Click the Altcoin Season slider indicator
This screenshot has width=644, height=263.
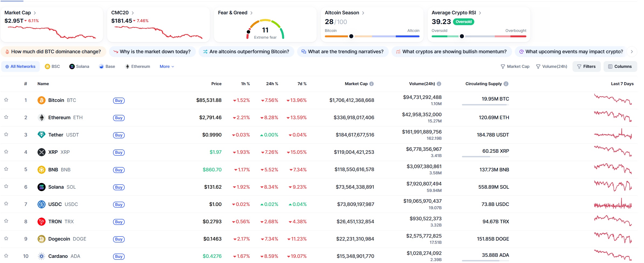(351, 36)
